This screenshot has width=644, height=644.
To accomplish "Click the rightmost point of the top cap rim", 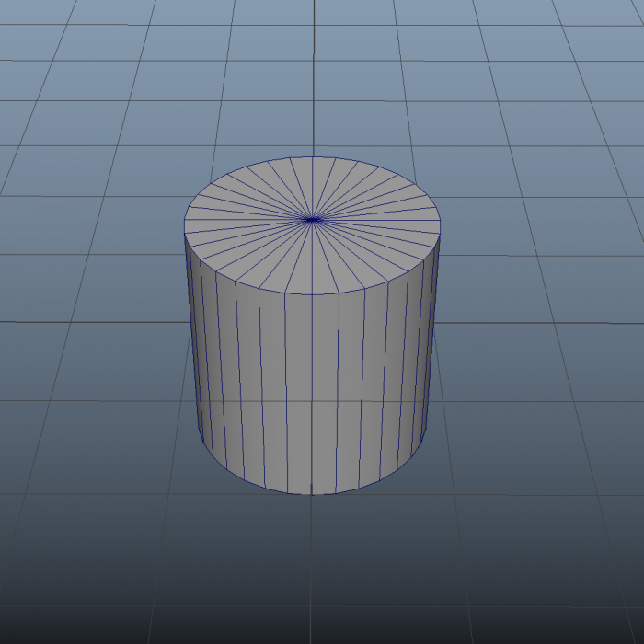I will [440, 225].
